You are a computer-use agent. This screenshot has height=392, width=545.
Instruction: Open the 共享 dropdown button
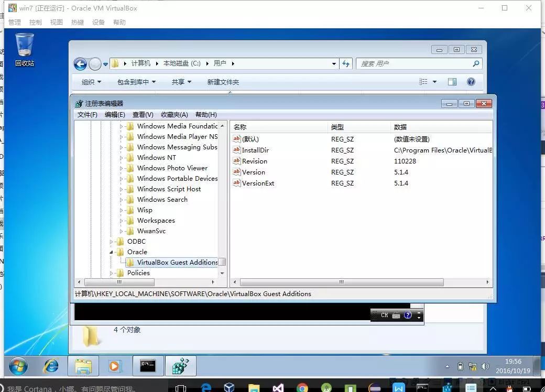point(181,82)
